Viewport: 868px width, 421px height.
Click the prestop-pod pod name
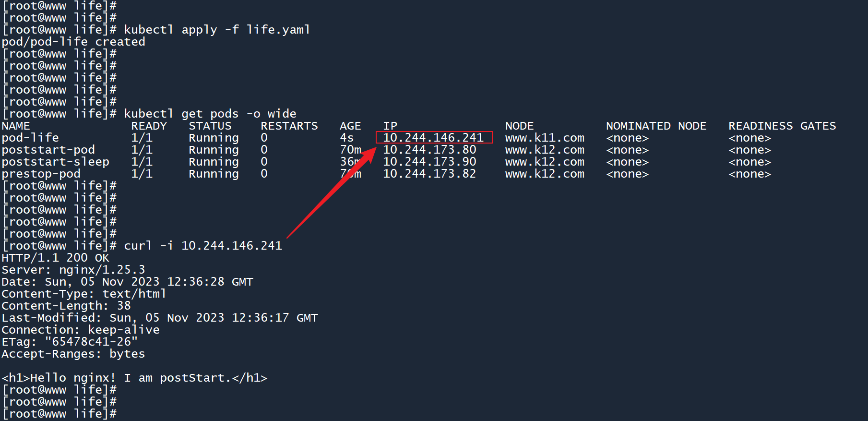[41, 174]
